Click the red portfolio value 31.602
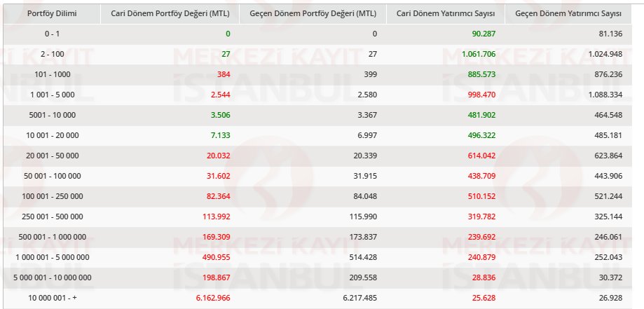The height and width of the screenshot is (309, 644). tap(219, 176)
